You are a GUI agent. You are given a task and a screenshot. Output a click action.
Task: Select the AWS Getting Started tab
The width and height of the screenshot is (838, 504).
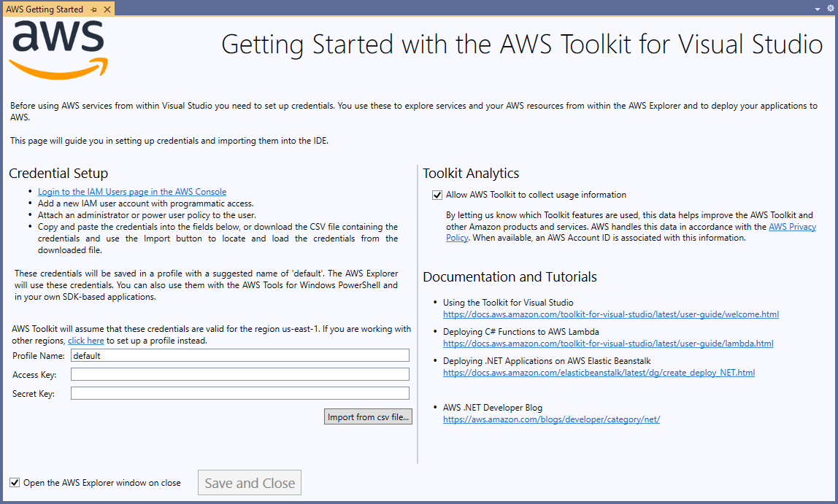[x=45, y=9]
